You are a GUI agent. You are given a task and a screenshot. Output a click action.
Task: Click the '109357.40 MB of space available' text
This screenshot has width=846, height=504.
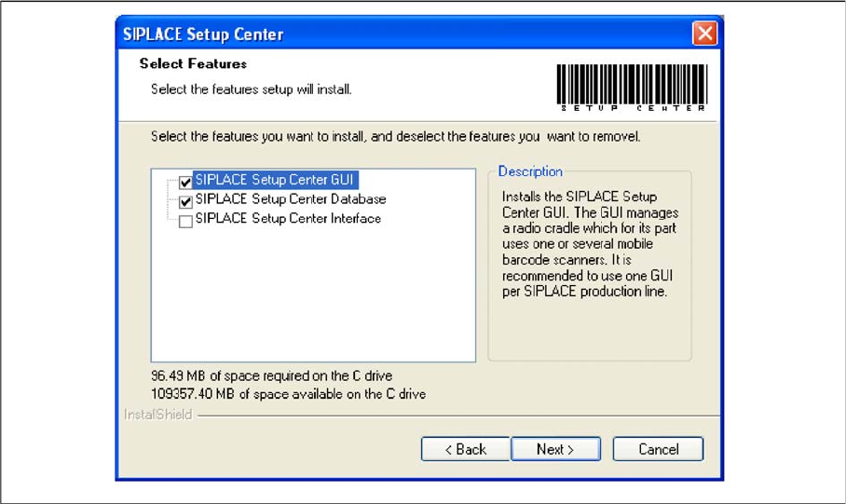coord(288,394)
